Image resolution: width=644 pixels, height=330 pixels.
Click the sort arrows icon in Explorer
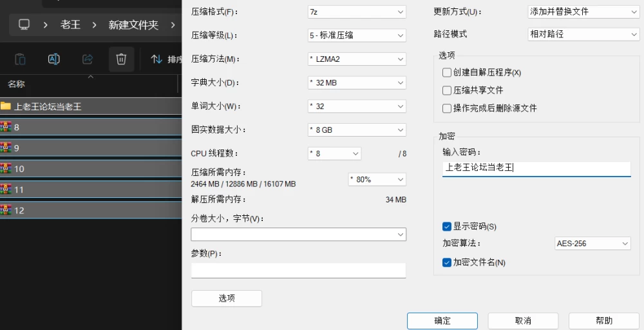[x=156, y=59]
